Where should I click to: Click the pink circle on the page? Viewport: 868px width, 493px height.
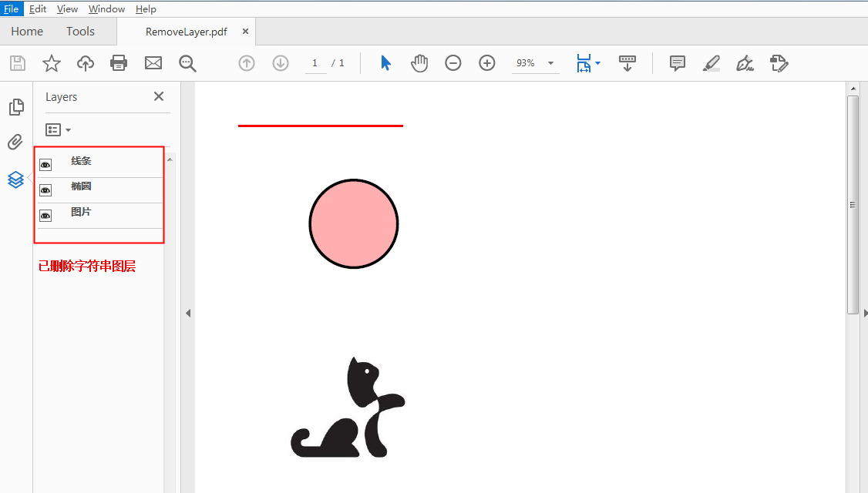click(354, 224)
